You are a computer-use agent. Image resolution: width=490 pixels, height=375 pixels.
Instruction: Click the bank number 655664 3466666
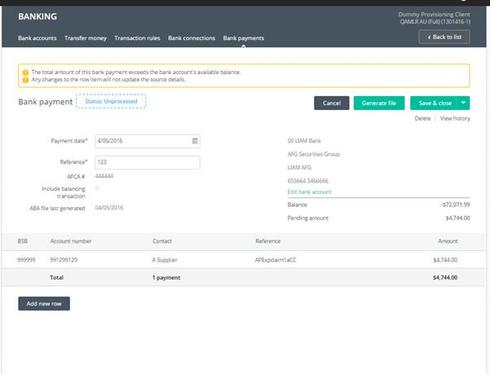point(308,181)
